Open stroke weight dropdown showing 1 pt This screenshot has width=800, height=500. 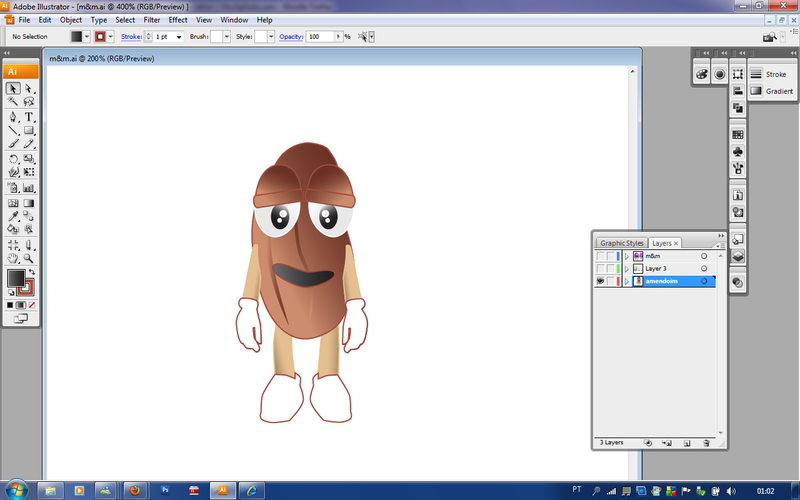coord(179,37)
